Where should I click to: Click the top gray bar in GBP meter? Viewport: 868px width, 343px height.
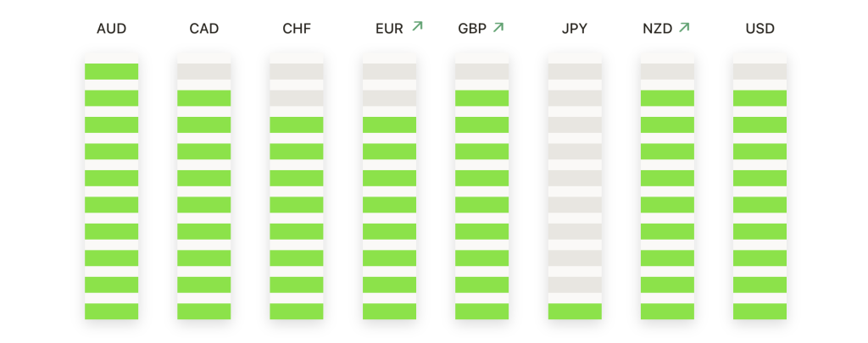click(482, 71)
